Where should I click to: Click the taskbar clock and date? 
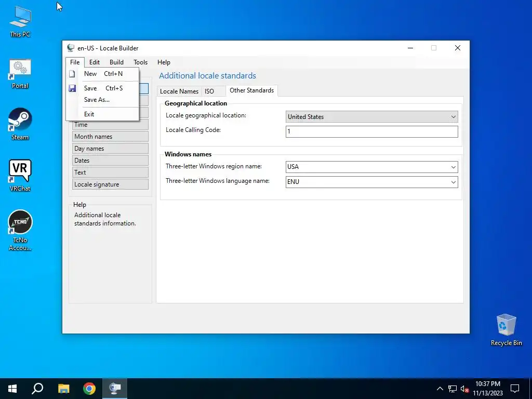point(487,389)
